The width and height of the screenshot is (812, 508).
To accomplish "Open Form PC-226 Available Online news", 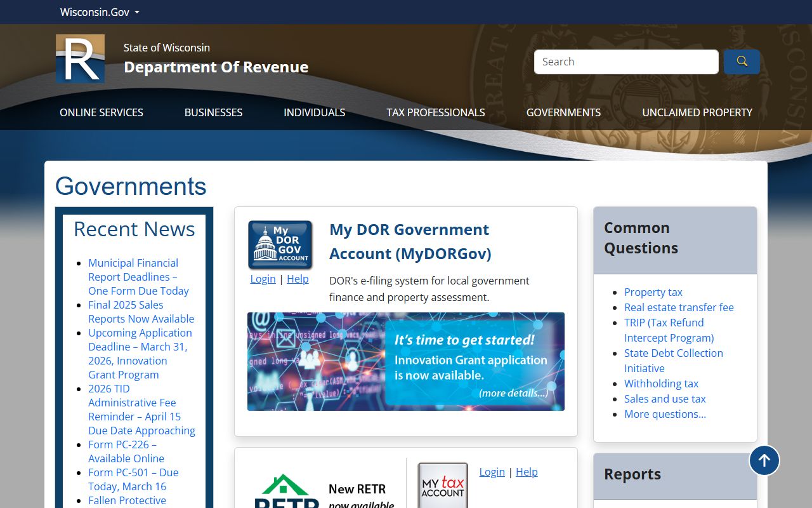I will (x=126, y=451).
